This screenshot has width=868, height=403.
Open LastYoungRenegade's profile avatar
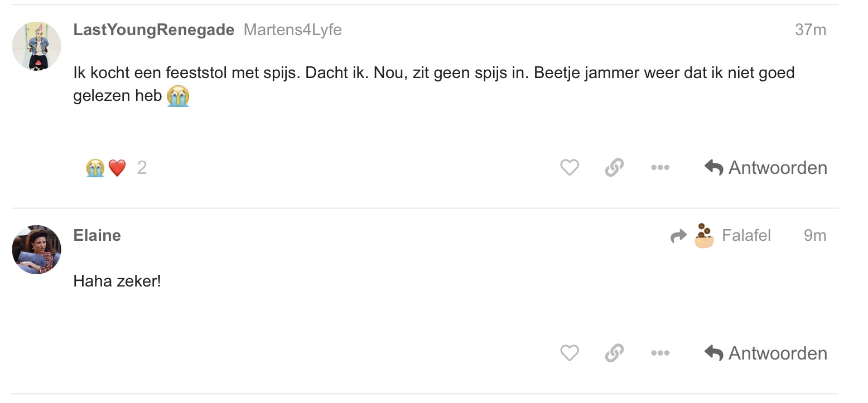tap(37, 46)
